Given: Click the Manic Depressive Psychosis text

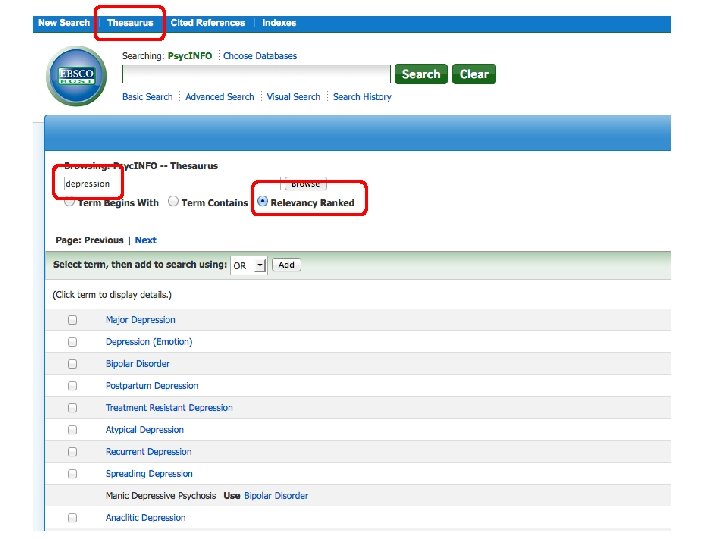Looking at the screenshot, I should [161, 496].
